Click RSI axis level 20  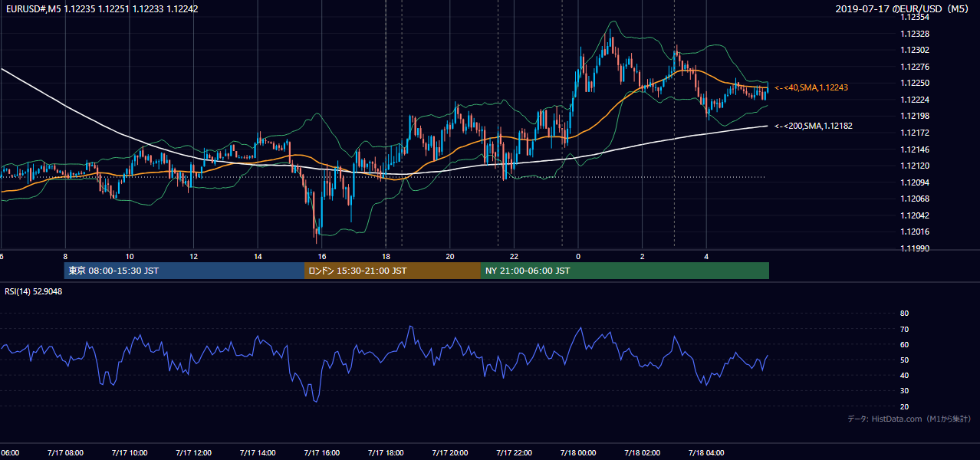pos(904,407)
